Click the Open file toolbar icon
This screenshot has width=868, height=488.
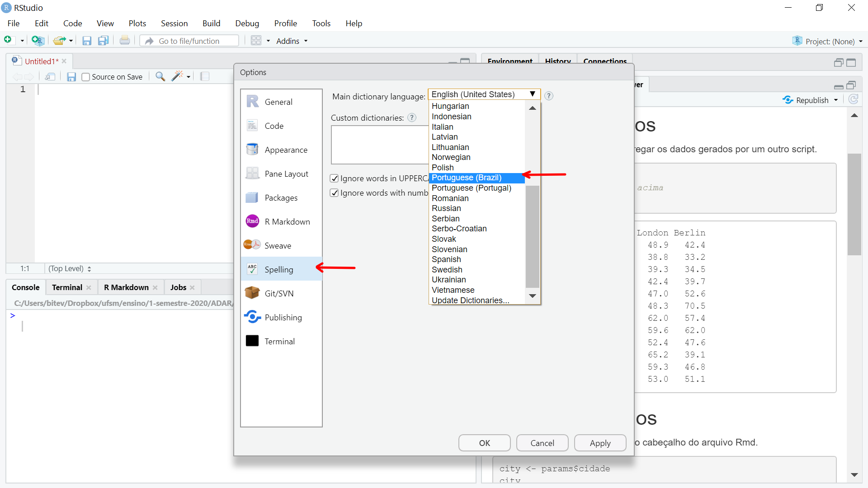59,41
